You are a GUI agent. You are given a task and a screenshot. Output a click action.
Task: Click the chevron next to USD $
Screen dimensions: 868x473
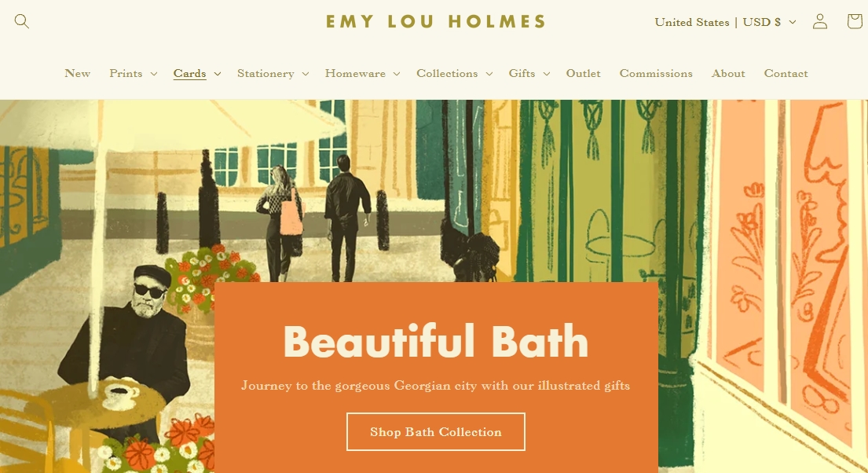click(792, 22)
